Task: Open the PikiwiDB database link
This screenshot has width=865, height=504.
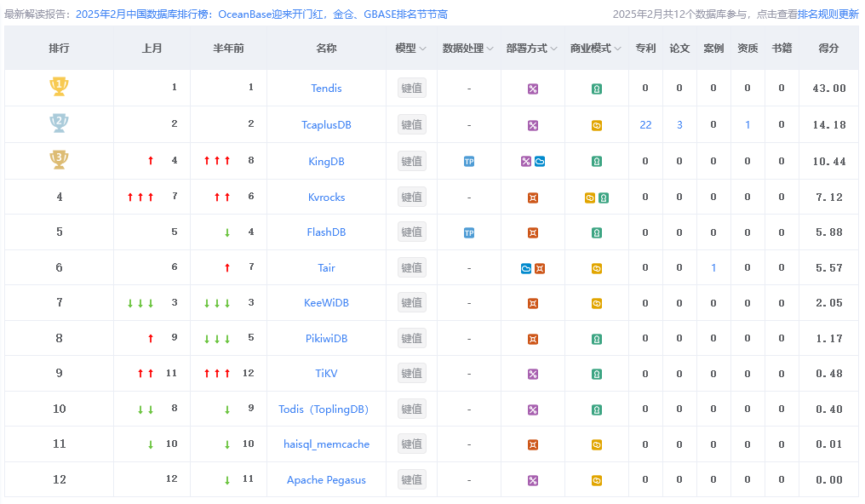Action: pyautogui.click(x=327, y=339)
